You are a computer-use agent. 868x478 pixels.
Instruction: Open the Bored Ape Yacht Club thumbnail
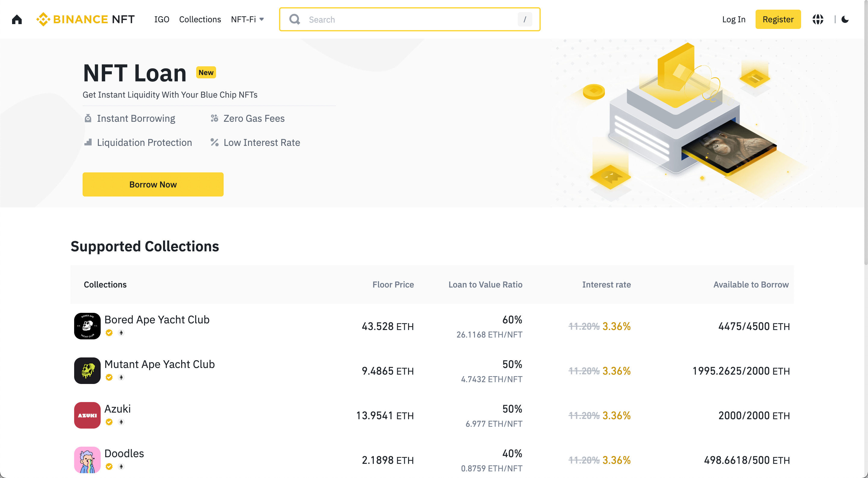tap(87, 326)
